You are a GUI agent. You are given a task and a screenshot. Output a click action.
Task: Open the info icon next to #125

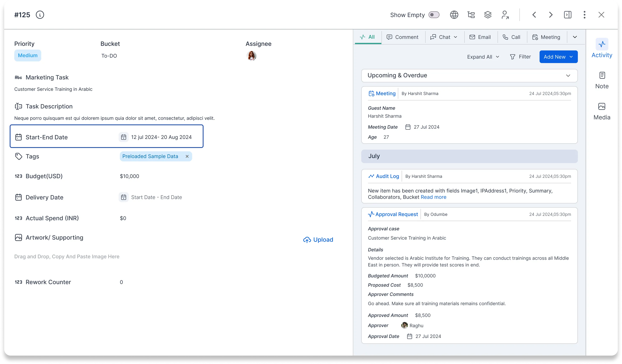[40, 15]
